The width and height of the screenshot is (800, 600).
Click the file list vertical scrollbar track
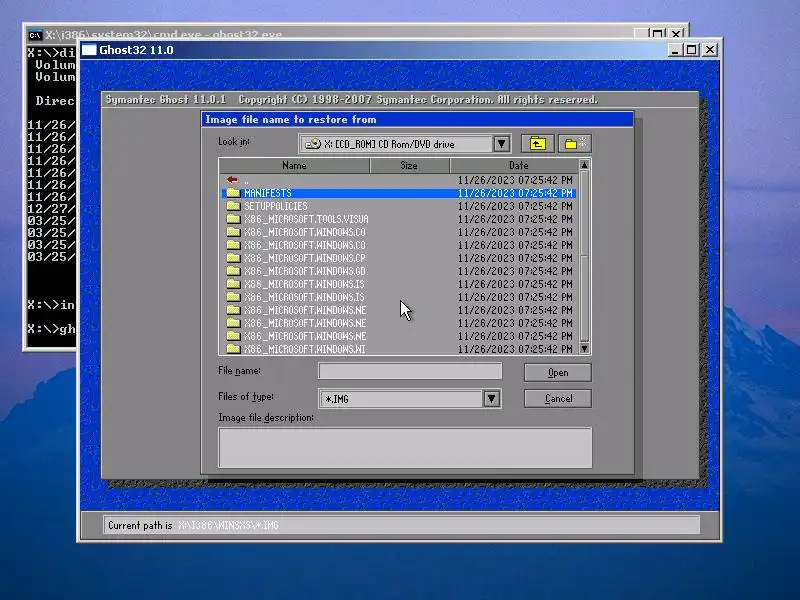pyautogui.click(x=585, y=257)
